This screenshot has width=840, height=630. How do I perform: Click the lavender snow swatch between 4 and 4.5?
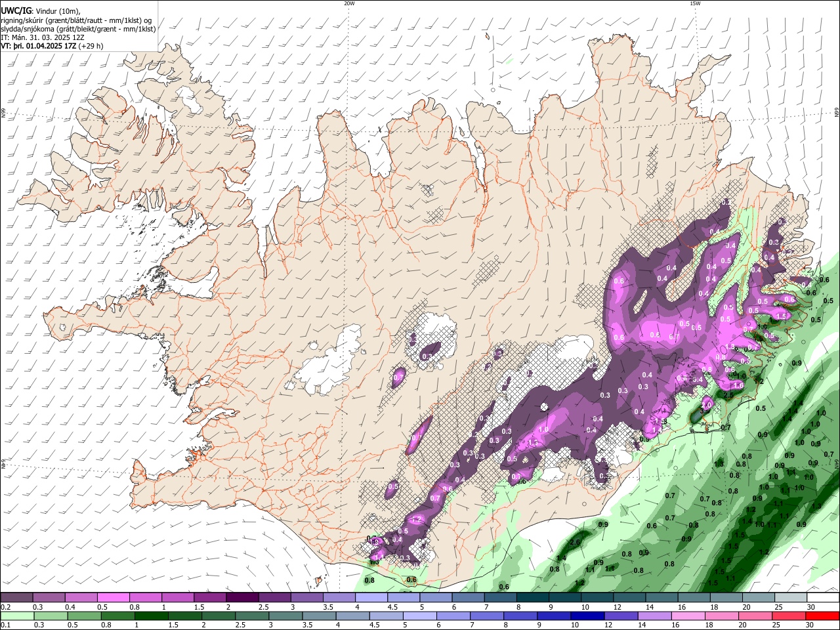370,597
